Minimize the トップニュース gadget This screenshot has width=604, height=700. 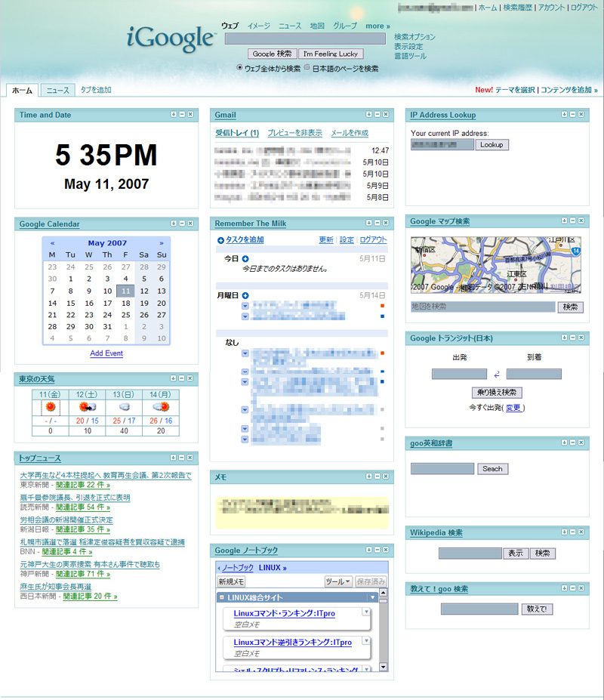(182, 458)
